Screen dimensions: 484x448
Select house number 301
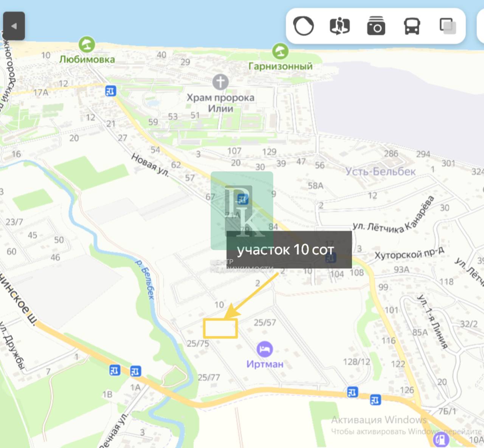(448, 163)
